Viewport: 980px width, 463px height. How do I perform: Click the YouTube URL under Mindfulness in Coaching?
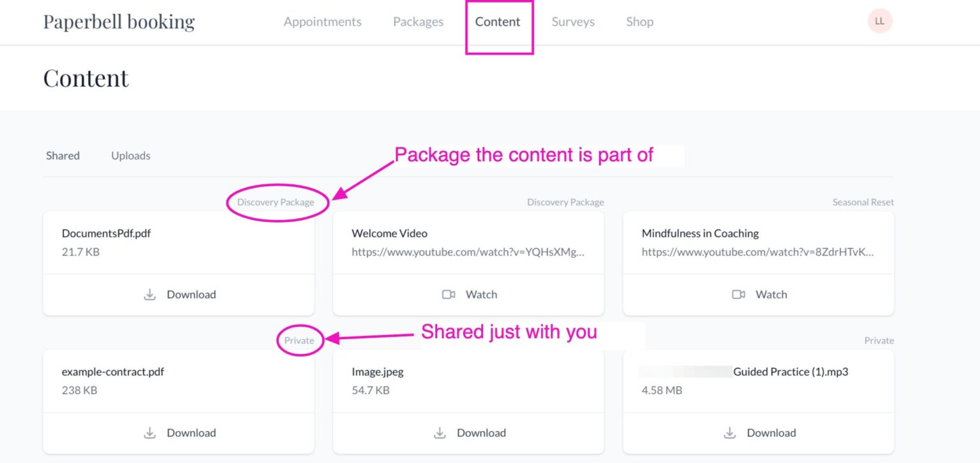pyautogui.click(x=758, y=252)
